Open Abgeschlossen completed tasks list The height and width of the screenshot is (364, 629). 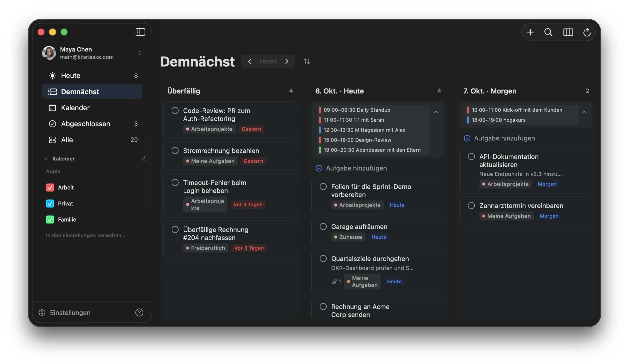coord(92,123)
